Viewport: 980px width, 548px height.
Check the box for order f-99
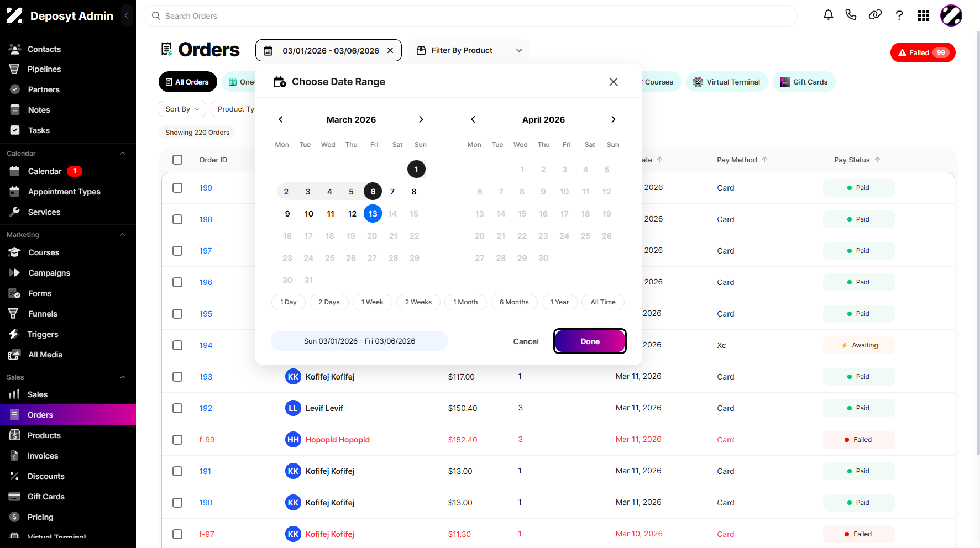[x=177, y=440]
